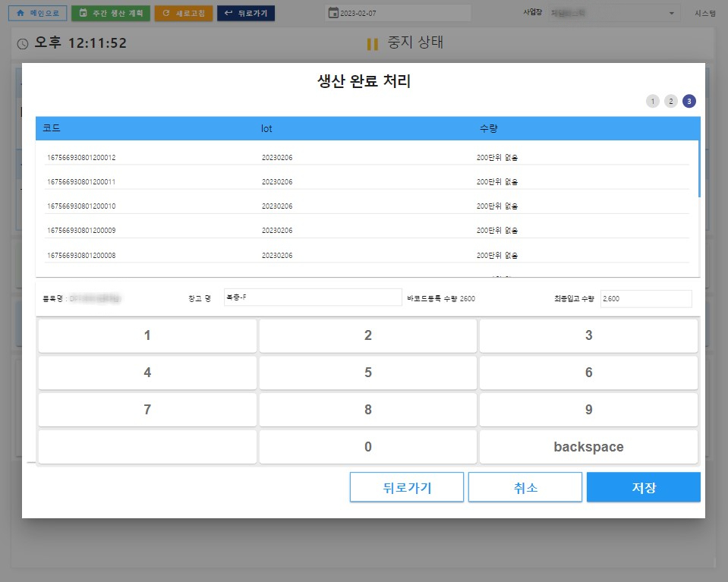Screen dimensions: 728x582
Task: Click the 저장 save button
Action: click(x=644, y=487)
